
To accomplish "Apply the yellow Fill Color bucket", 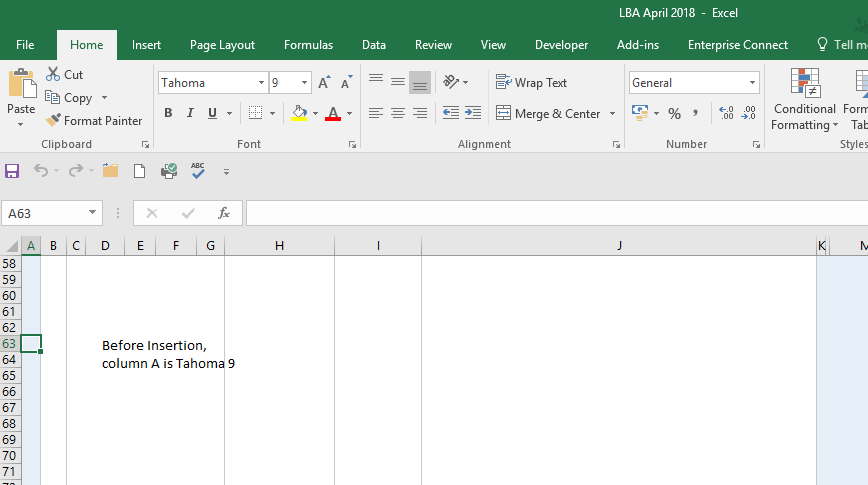I will coord(299,113).
